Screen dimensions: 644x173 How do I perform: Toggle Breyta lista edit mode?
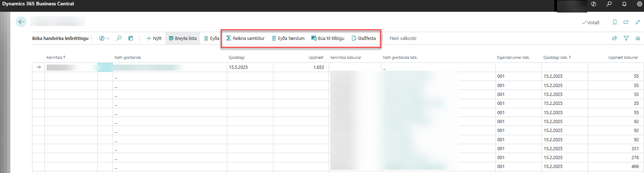pos(183,38)
